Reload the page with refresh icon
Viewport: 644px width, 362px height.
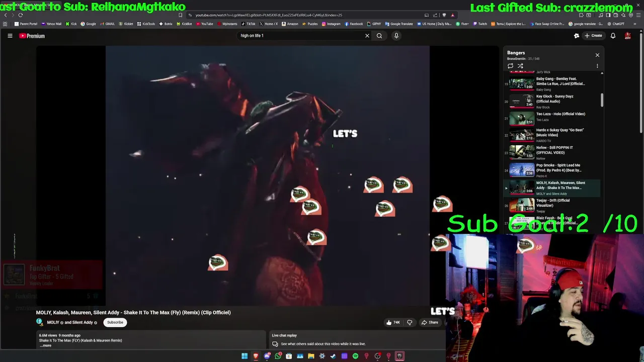[x=21, y=15]
